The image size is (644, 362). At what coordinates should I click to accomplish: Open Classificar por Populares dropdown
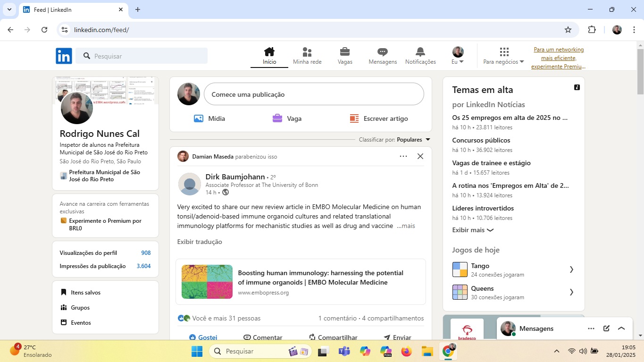[x=395, y=140]
